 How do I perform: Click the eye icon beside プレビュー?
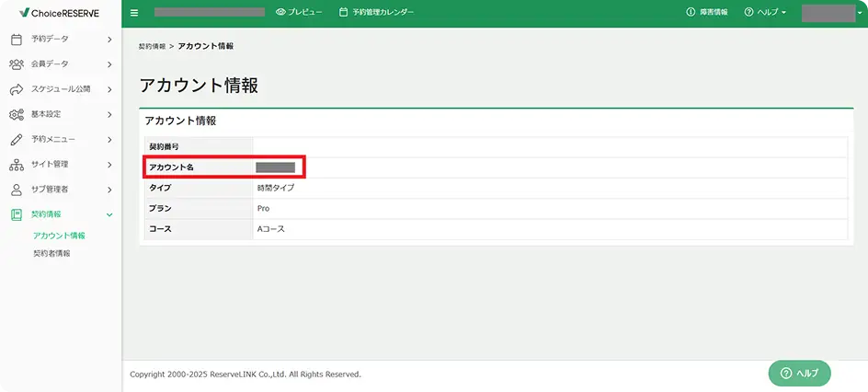click(x=280, y=12)
